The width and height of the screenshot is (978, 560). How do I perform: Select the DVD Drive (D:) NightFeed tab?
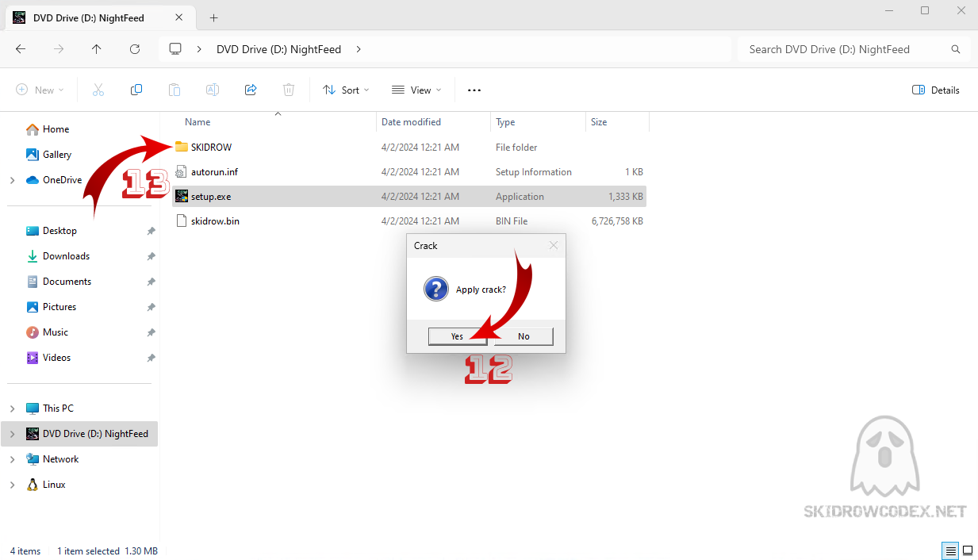pos(100,17)
